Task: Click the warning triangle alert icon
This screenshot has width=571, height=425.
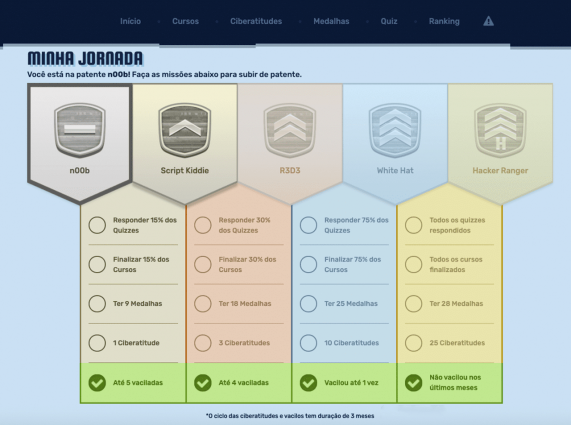Action: pyautogui.click(x=488, y=21)
